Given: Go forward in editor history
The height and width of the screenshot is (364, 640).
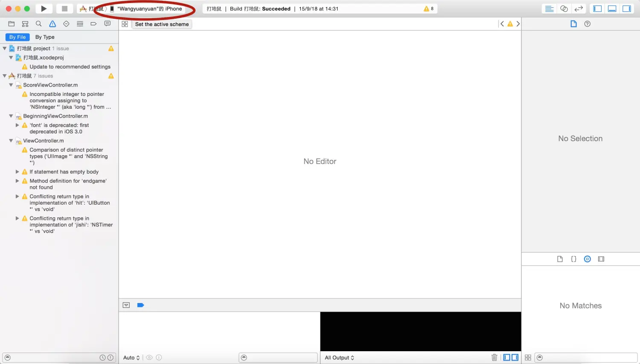Looking at the screenshot, I should [518, 24].
